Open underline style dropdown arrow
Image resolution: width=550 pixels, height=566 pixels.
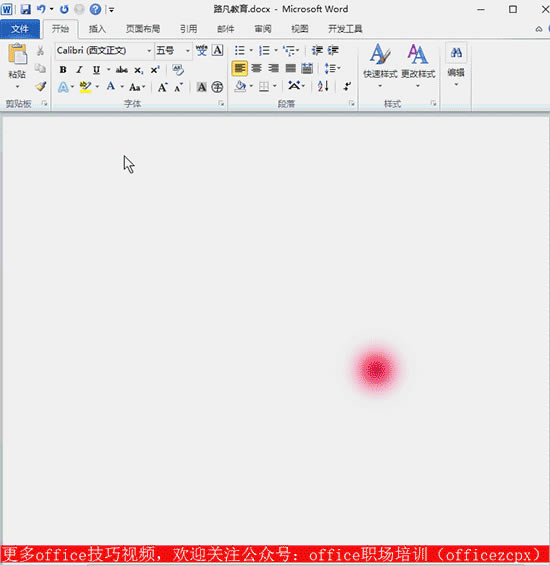coord(108,69)
